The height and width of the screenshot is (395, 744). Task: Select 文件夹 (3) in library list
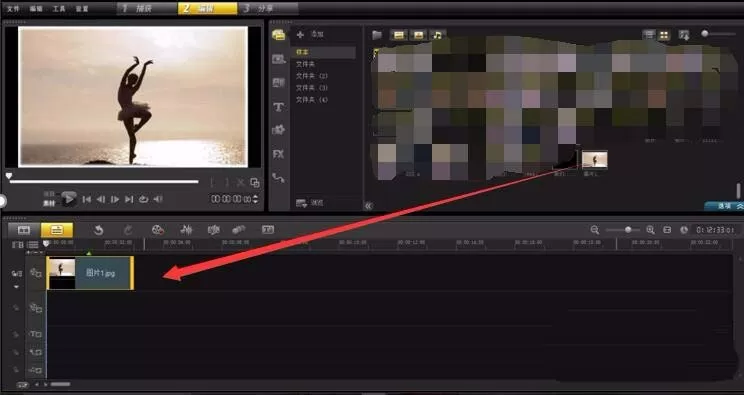point(312,88)
